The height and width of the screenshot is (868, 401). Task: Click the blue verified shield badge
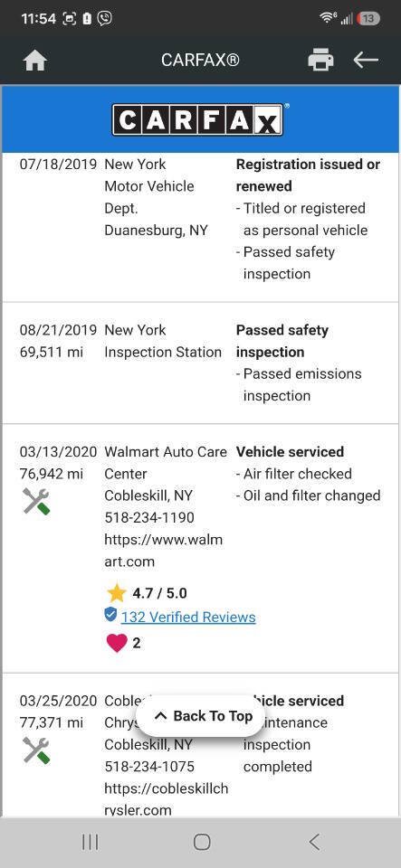pos(110,615)
